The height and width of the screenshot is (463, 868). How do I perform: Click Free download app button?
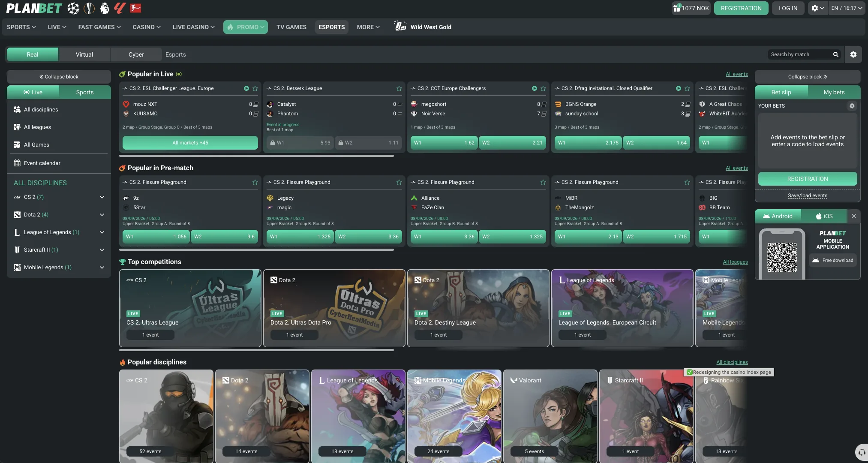(833, 260)
